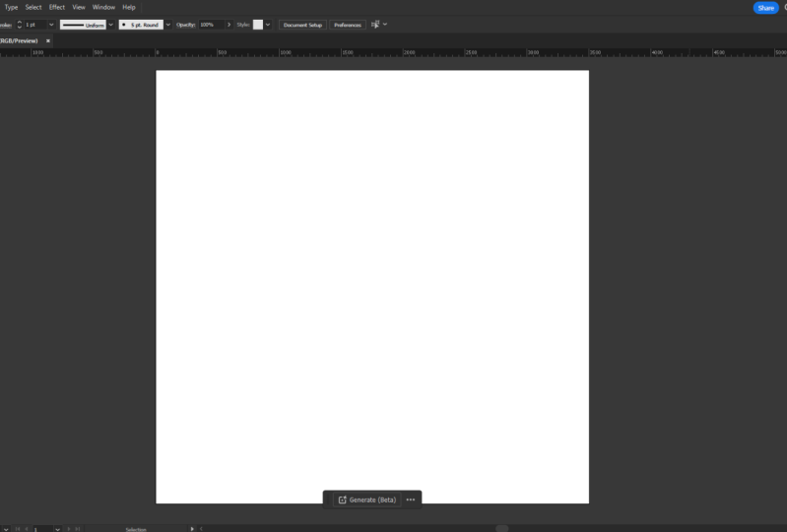The width and height of the screenshot is (787, 532).
Task: Click the status bar play arrow beside Selection
Action: [192, 529]
